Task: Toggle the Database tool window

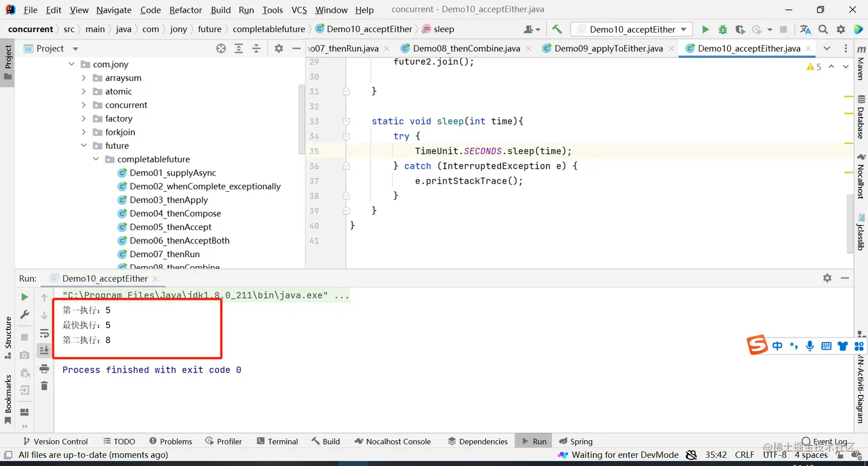Action: (x=861, y=118)
